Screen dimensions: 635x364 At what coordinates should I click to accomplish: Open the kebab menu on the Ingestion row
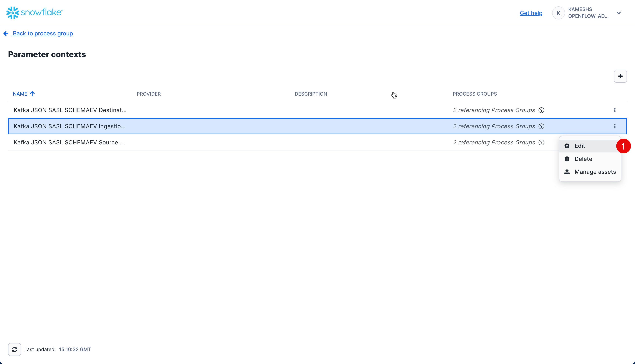(x=615, y=126)
